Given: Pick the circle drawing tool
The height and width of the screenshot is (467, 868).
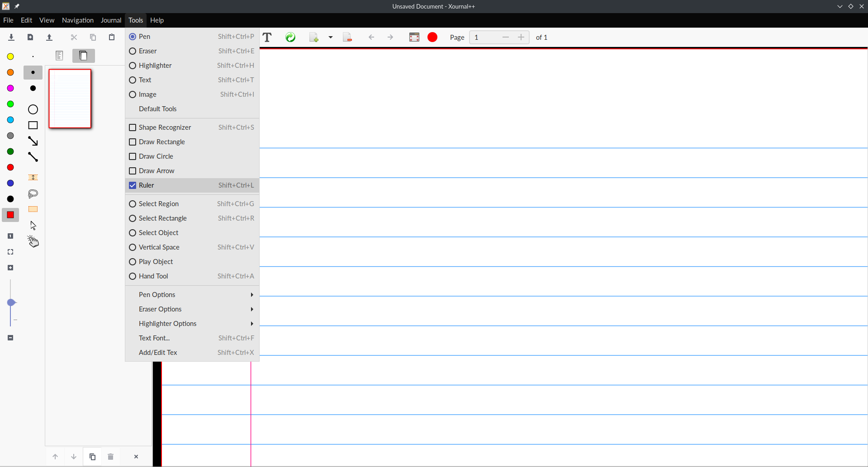Looking at the screenshot, I should pyautogui.click(x=33, y=109).
